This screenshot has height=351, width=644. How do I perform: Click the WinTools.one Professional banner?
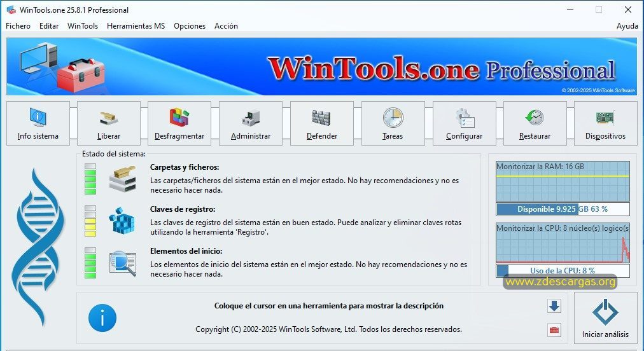pos(321,67)
